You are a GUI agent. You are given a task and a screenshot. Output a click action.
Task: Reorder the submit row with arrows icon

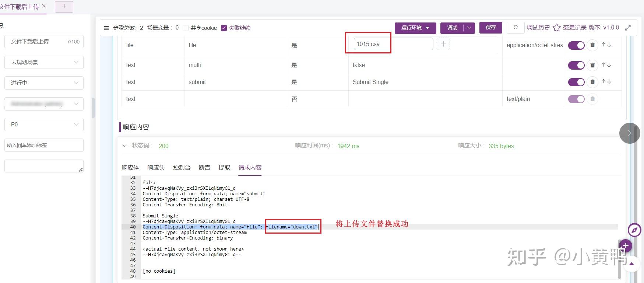[606, 81]
